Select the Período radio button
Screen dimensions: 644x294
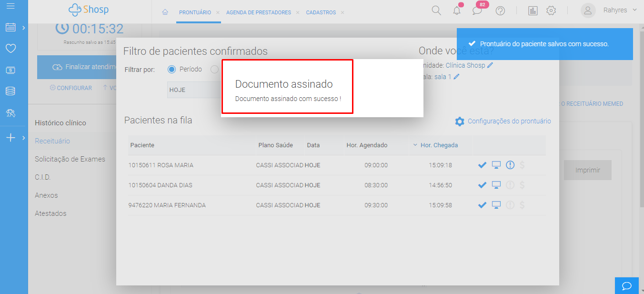(172, 70)
